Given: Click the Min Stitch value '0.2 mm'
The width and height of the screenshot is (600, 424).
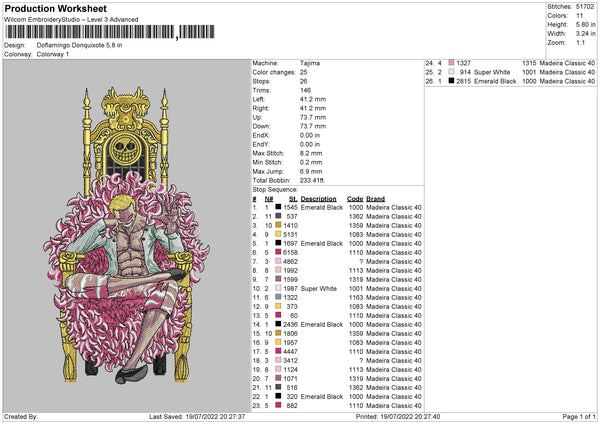Looking at the screenshot, I should pos(311,162).
